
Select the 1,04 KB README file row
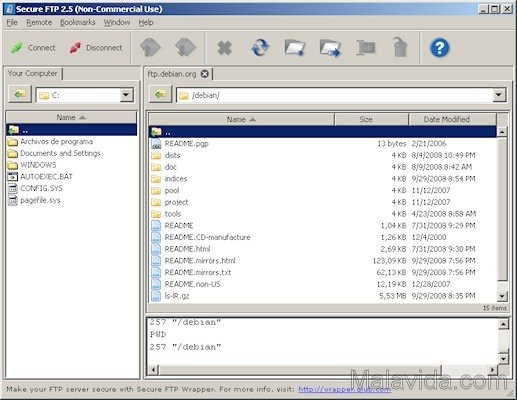tap(323, 226)
